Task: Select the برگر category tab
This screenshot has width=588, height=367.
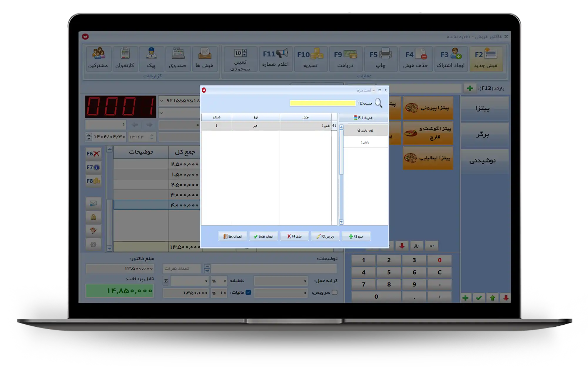Action: point(484,134)
